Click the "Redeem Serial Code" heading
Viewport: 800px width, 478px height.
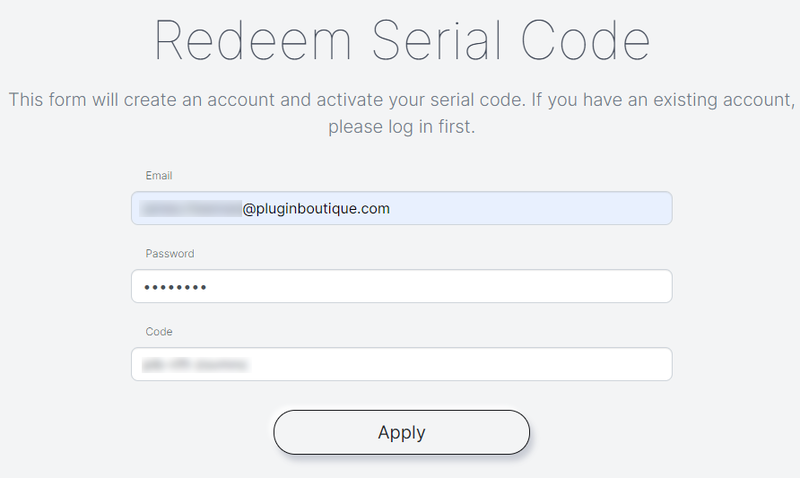click(x=402, y=42)
